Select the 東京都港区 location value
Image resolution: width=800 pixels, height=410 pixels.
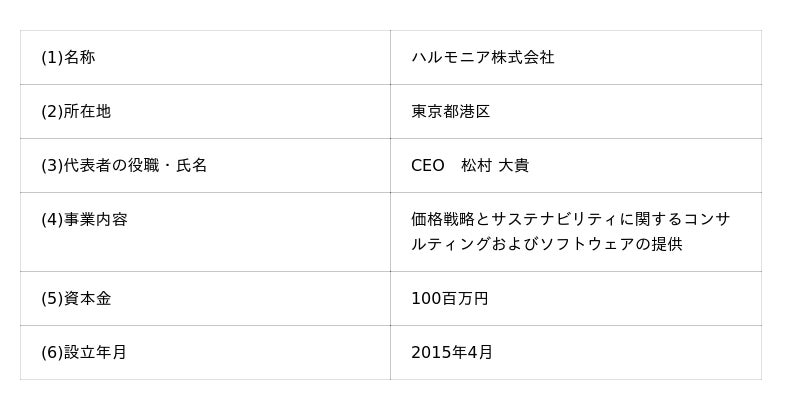[450, 112]
